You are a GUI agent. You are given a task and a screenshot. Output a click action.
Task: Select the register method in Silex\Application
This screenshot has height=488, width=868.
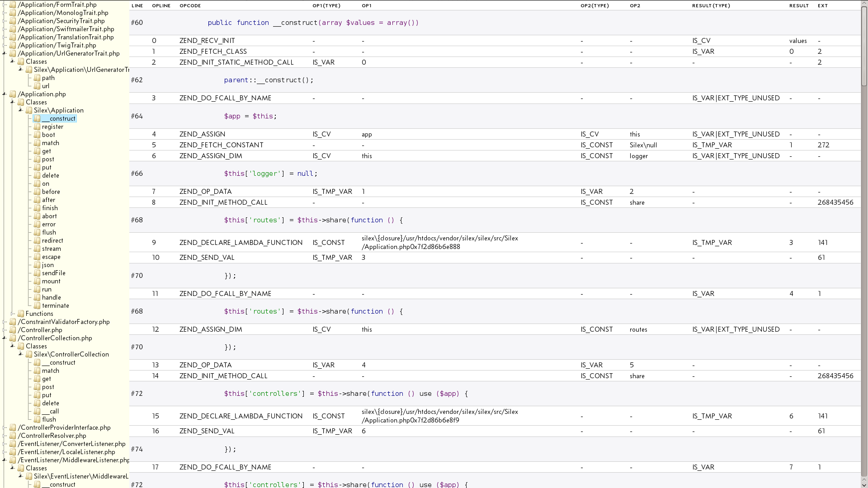(x=52, y=127)
